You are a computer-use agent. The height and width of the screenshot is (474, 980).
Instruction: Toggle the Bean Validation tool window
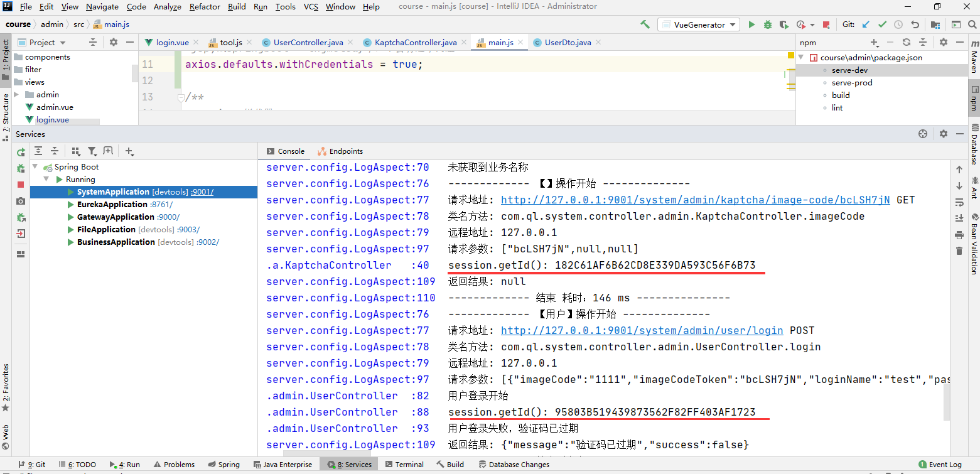pos(974,244)
